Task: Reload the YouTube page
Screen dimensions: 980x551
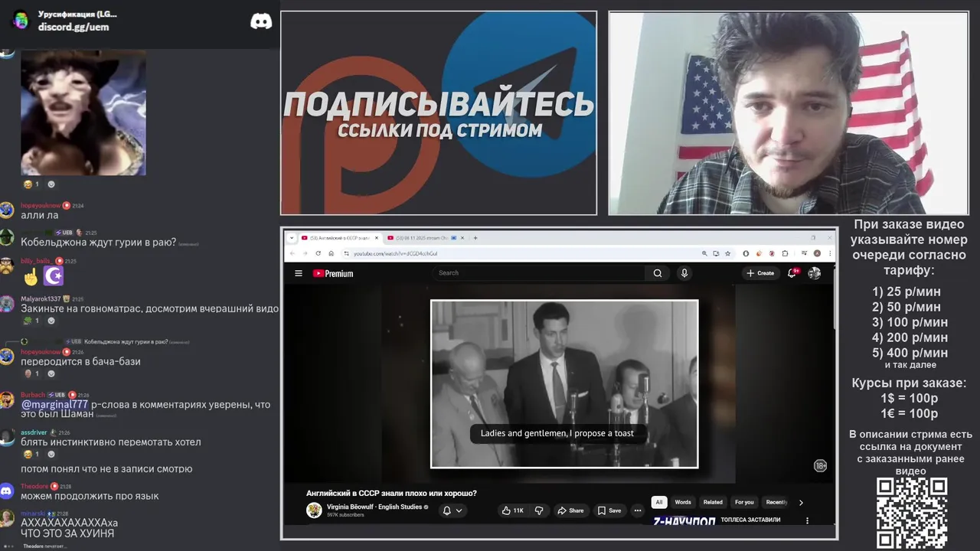Action: pos(318,253)
